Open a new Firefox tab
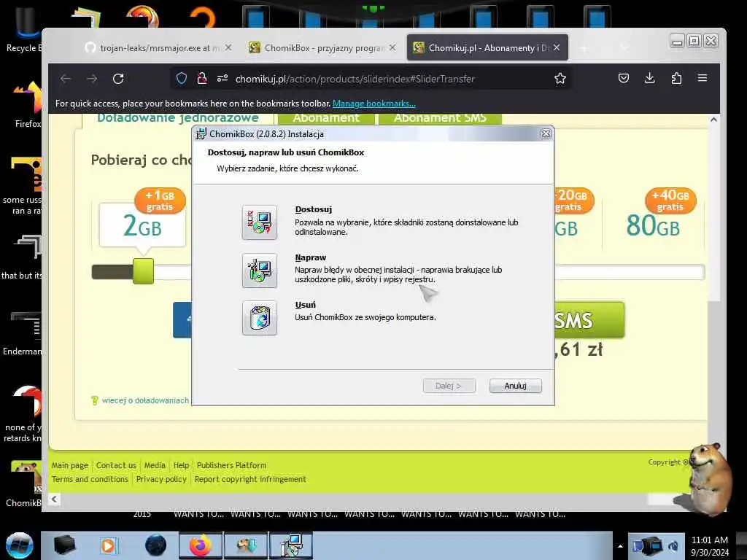The height and width of the screenshot is (560, 747). pos(583,47)
